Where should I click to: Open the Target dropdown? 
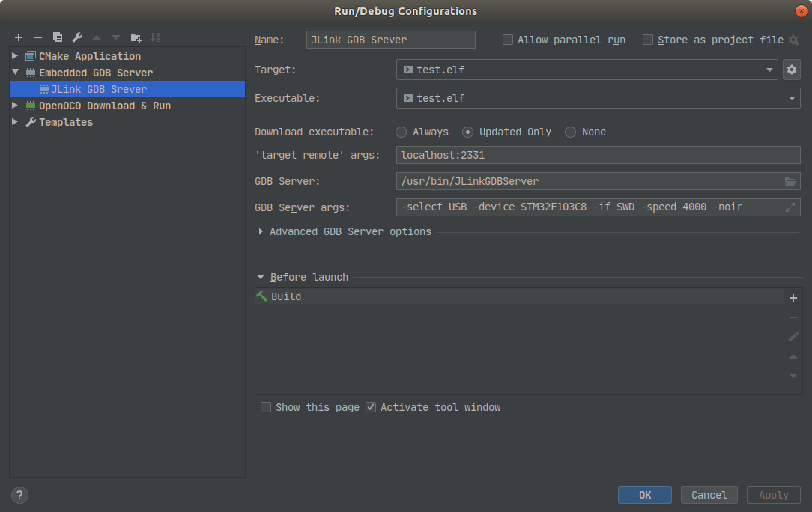[587, 70]
